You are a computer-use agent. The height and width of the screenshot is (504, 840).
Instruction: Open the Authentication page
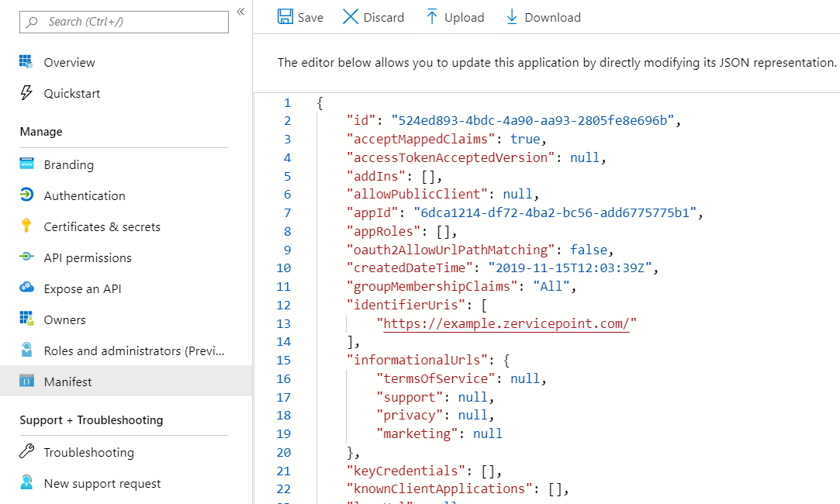click(84, 195)
